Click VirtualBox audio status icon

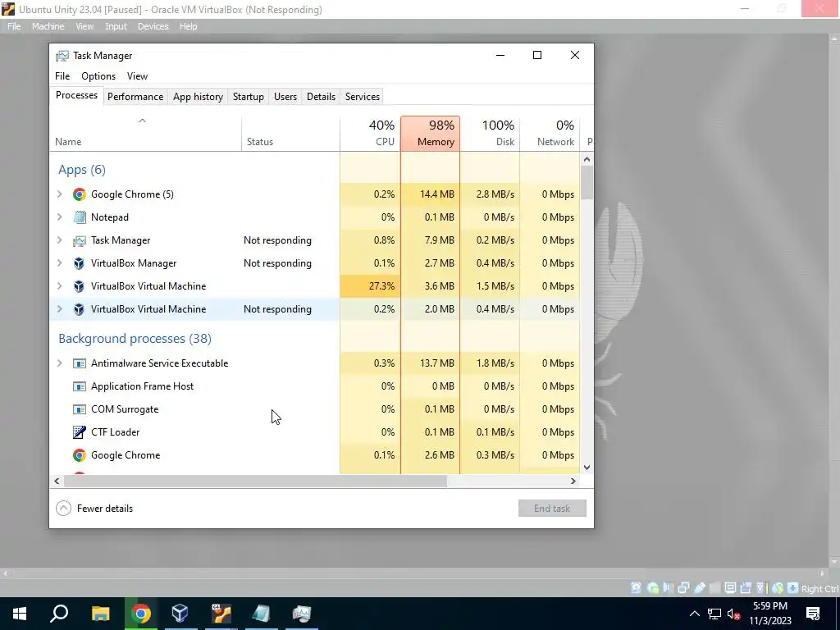668,588
